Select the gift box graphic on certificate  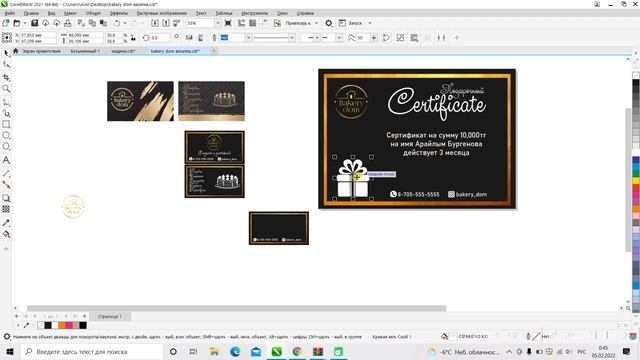(x=353, y=178)
